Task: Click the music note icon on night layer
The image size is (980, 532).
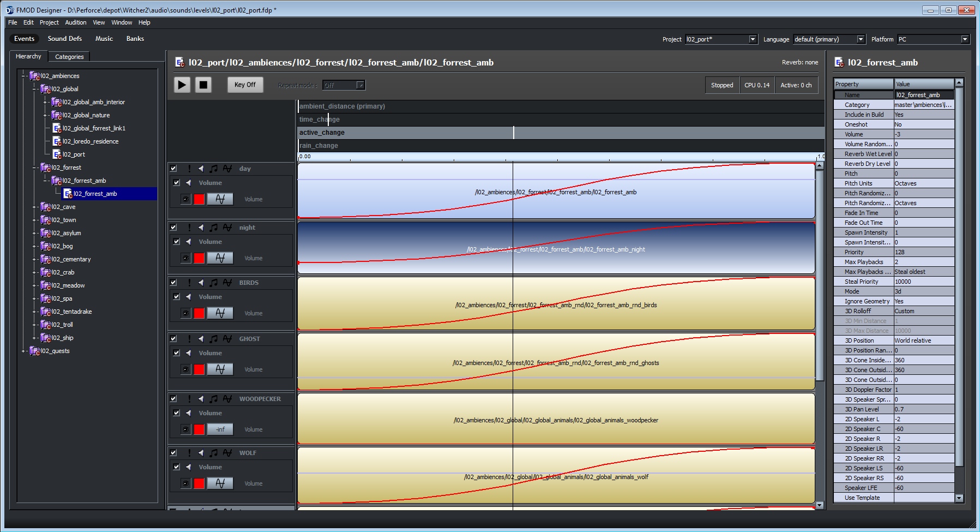Action: click(x=214, y=228)
